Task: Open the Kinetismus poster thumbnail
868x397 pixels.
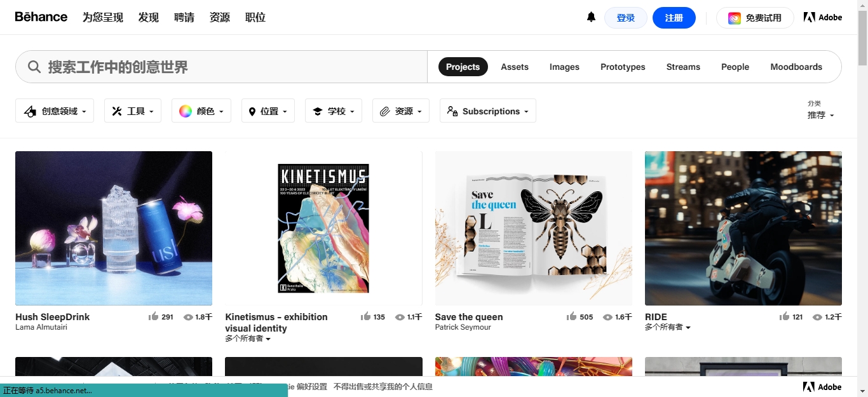Action: 323,228
